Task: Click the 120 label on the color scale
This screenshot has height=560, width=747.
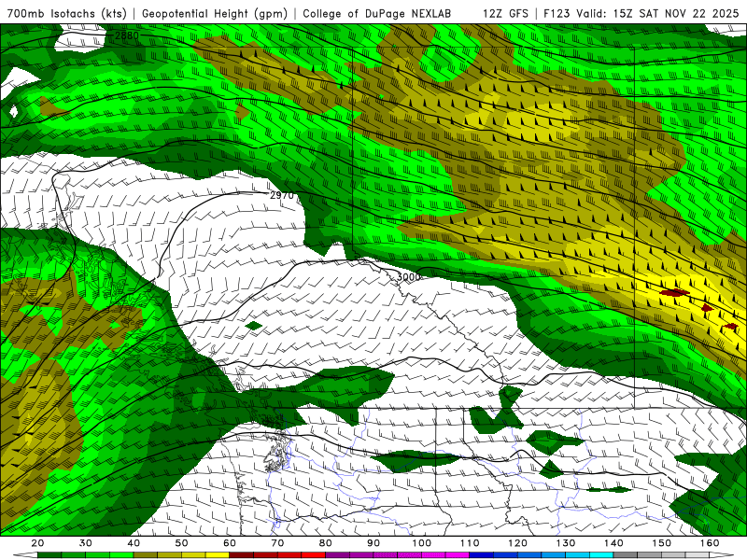Action: [518, 543]
